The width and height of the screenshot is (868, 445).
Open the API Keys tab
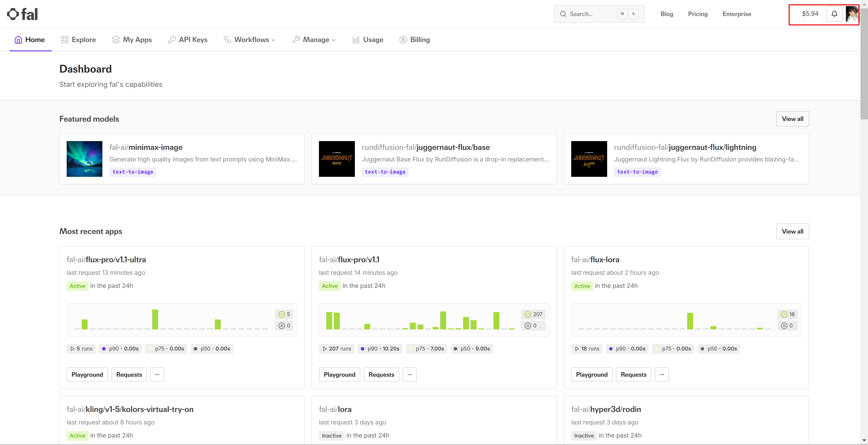pyautogui.click(x=188, y=40)
